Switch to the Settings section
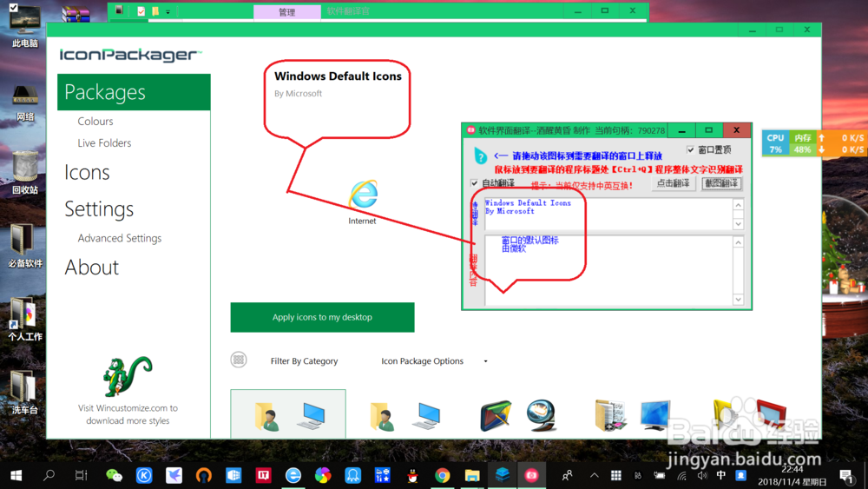This screenshot has height=489, width=868. coord(99,209)
